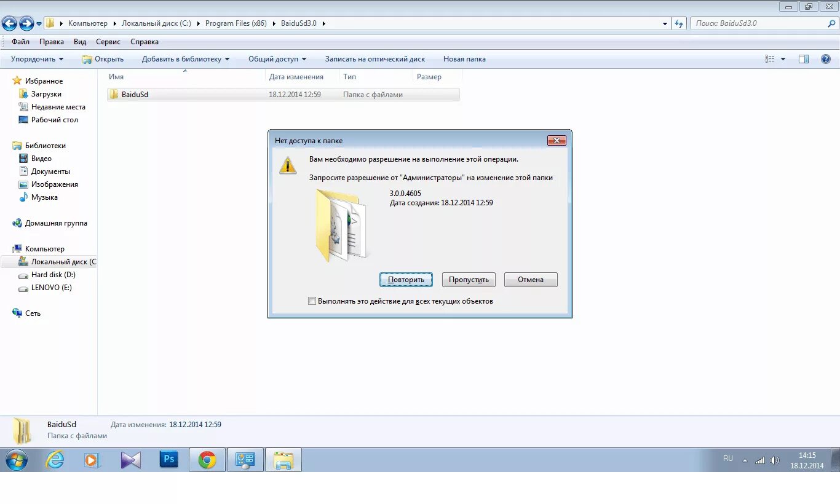Open Hard disk (D:) in sidebar

pos(53,275)
